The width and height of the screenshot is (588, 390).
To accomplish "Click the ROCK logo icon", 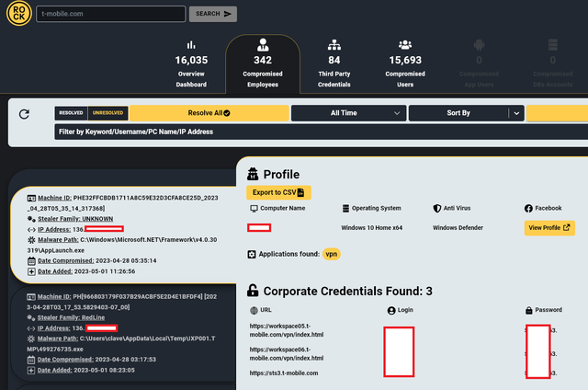I will click(x=18, y=14).
